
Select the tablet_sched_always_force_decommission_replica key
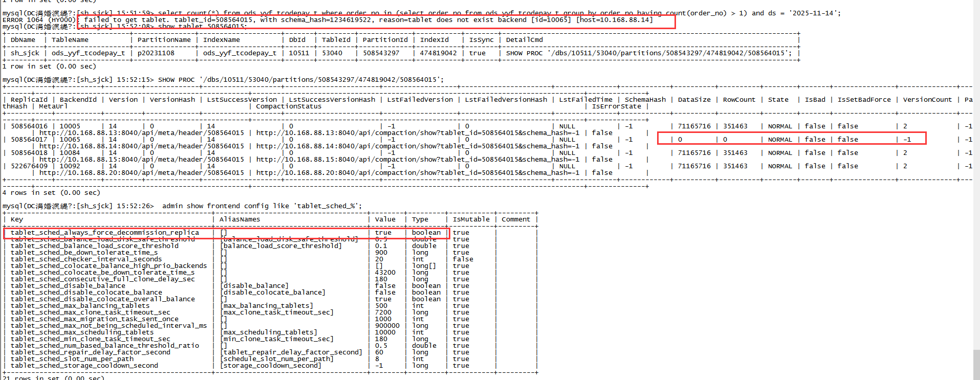click(x=104, y=233)
